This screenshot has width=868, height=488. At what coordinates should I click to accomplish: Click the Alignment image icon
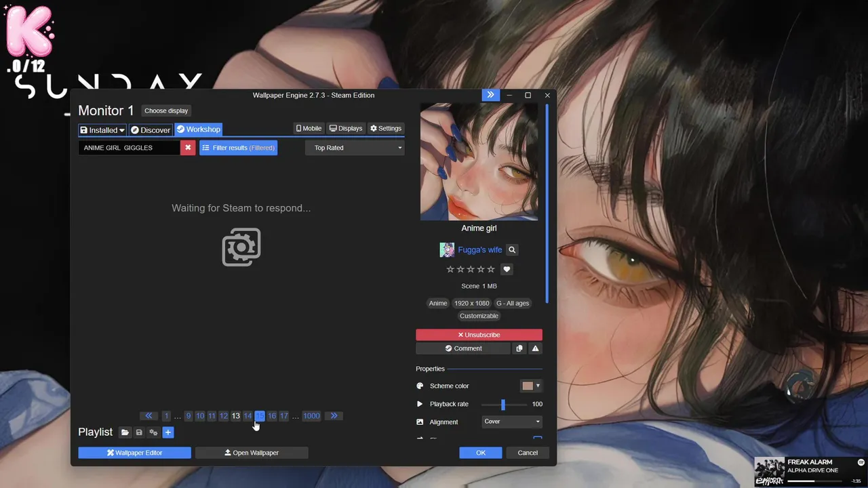pos(420,422)
